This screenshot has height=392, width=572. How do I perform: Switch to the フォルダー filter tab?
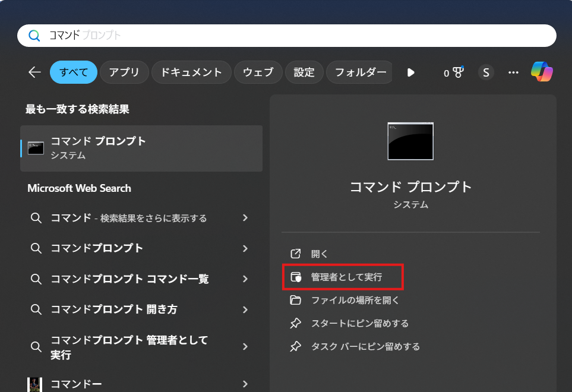click(361, 72)
